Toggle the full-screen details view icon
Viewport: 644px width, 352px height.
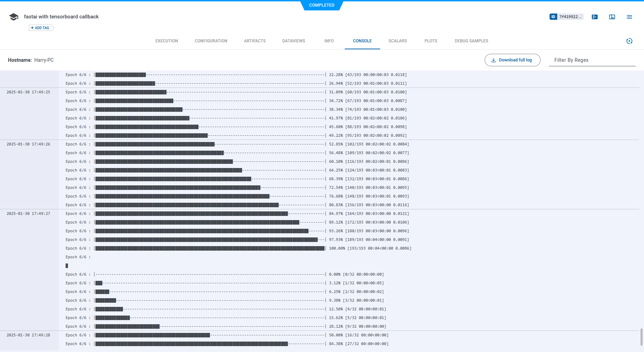pyautogui.click(x=612, y=17)
